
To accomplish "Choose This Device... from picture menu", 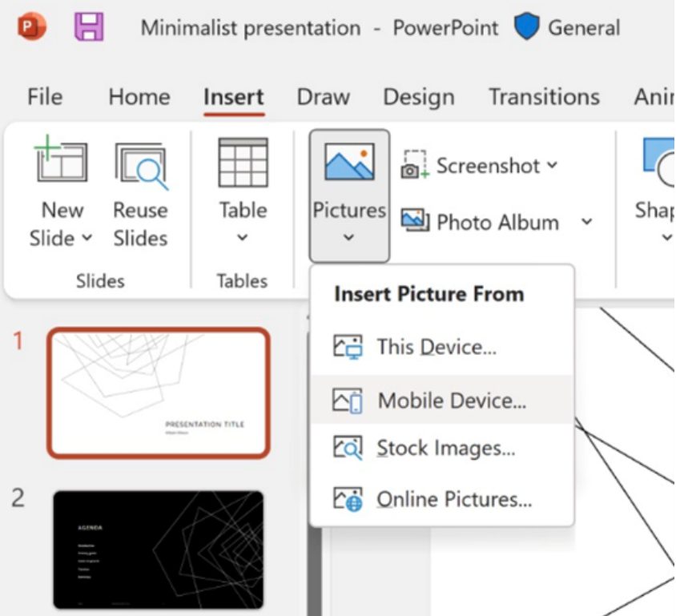I will pos(437,347).
